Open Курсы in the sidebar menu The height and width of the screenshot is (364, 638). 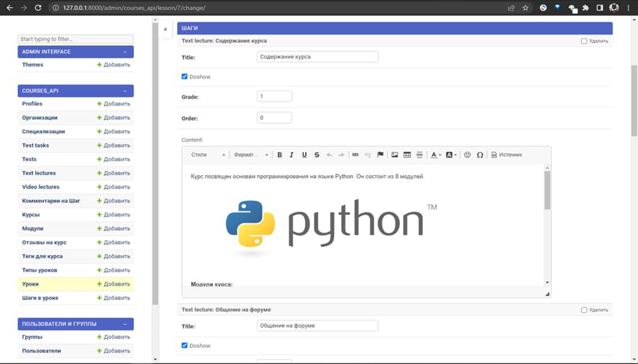tap(31, 214)
